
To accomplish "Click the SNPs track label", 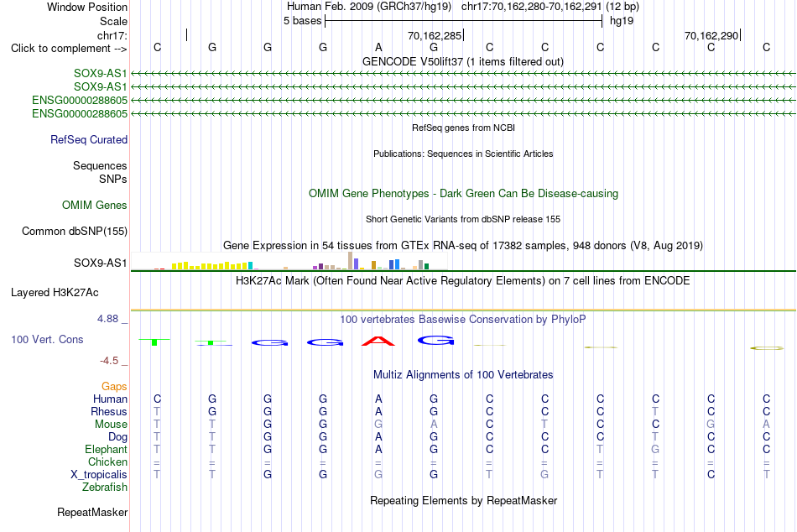I will (113, 179).
